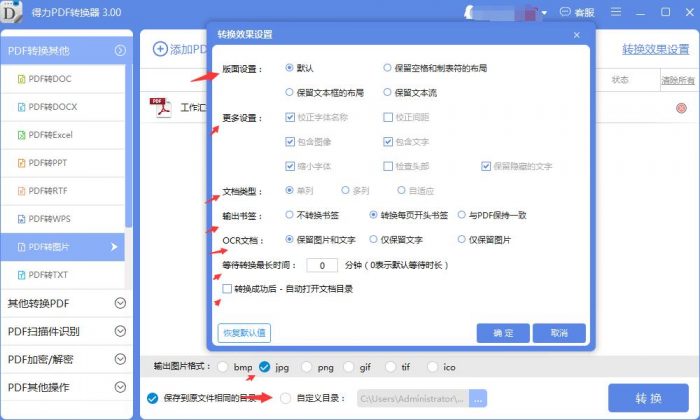
Task: Close the 转换效果设置 dialog with X
Action: point(577,35)
